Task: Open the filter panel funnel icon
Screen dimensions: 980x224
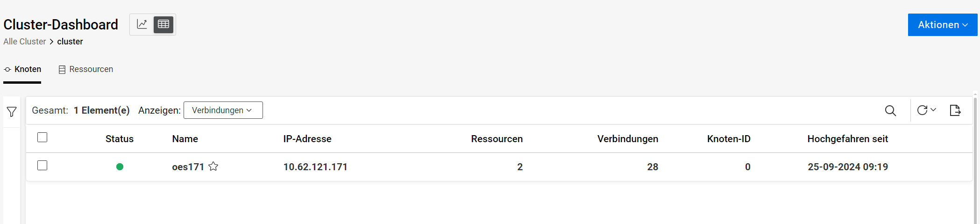Action: [12, 112]
